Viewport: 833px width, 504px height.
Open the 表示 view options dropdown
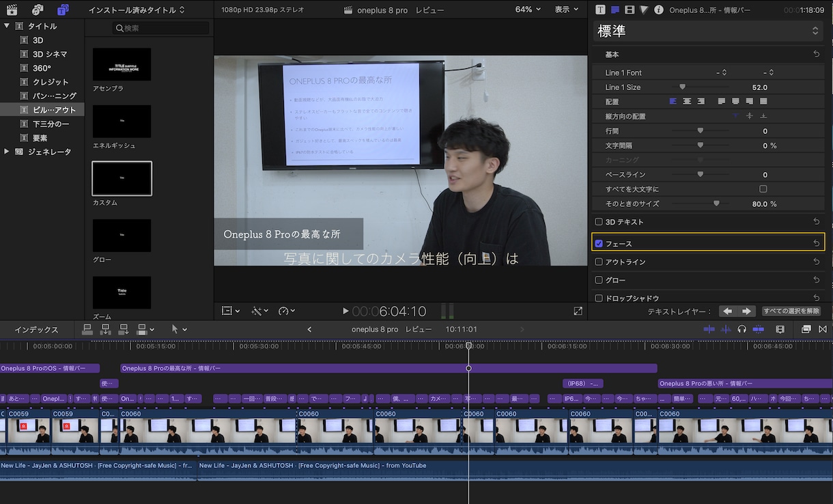click(567, 10)
